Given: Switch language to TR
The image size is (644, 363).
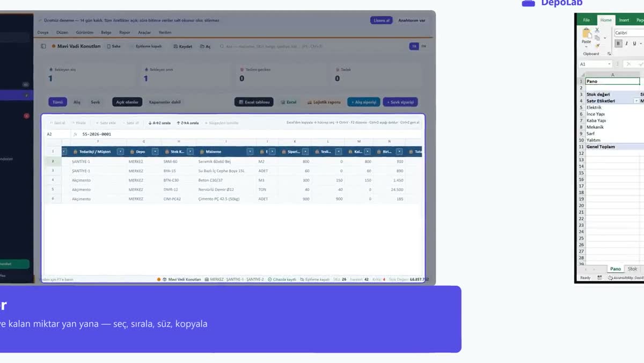Looking at the screenshot, I should click(414, 46).
